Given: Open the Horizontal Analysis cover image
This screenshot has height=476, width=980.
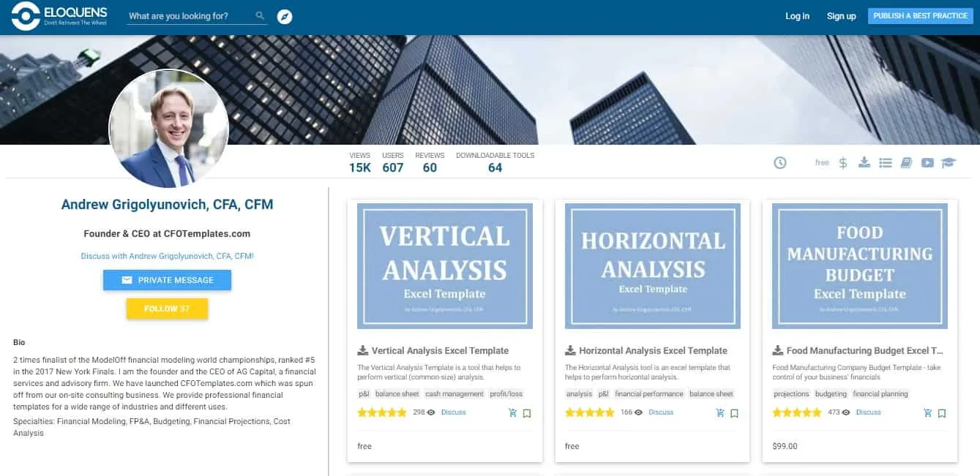Looking at the screenshot, I should [x=653, y=266].
